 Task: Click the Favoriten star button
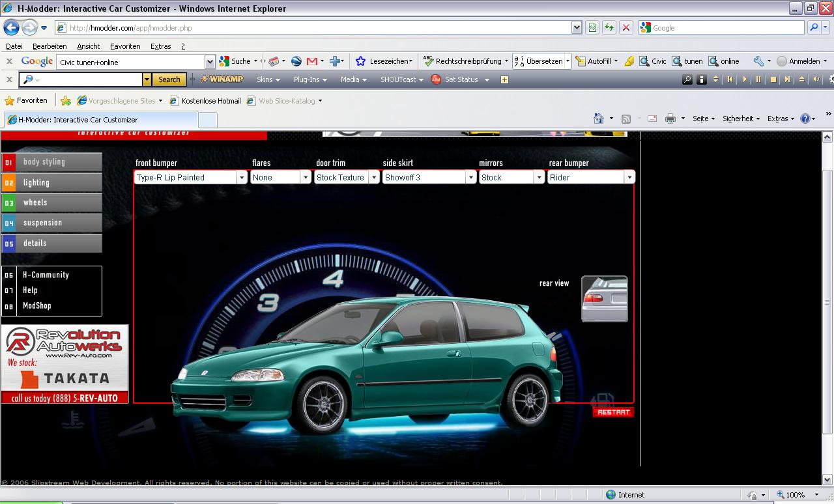click(26, 101)
